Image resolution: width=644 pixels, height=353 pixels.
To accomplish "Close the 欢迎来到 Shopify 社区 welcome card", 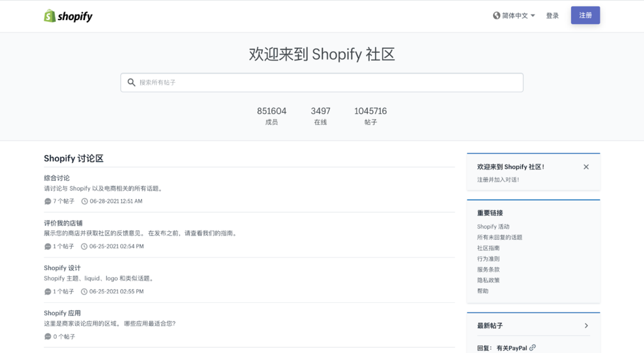I will (586, 167).
